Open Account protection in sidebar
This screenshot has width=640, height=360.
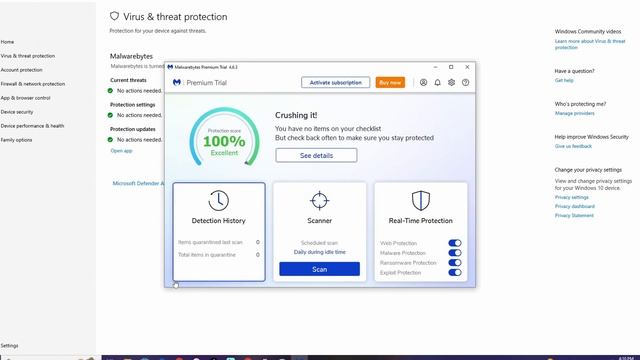[21, 70]
